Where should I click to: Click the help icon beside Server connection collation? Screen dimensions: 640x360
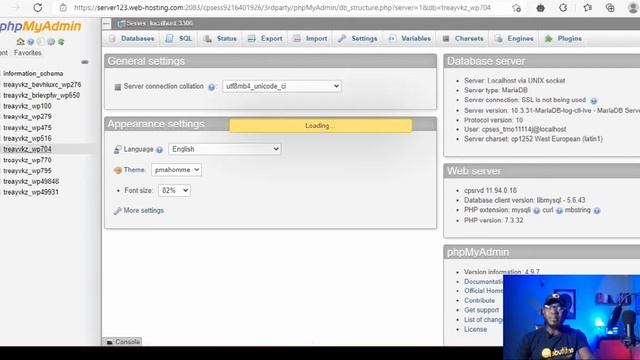point(211,87)
